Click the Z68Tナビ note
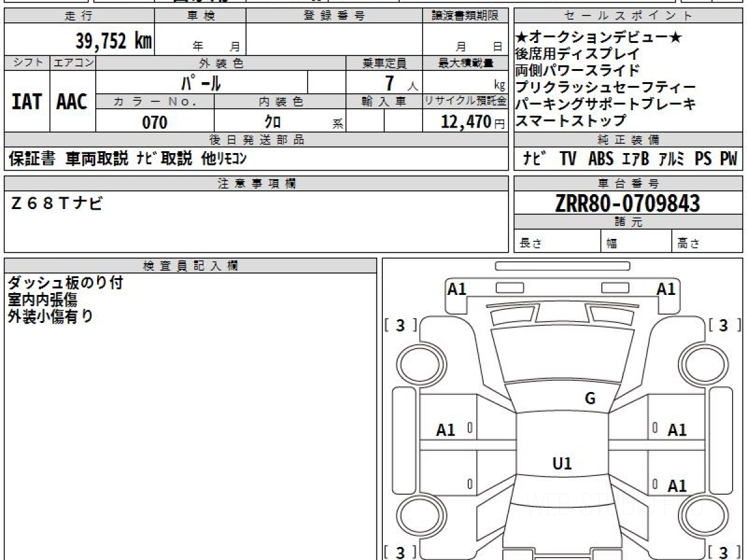The height and width of the screenshot is (560, 747). click(x=57, y=203)
